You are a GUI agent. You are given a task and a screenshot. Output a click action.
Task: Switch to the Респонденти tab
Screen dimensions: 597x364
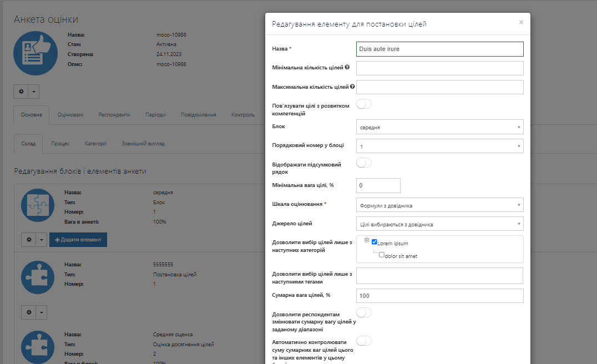pyautogui.click(x=114, y=115)
